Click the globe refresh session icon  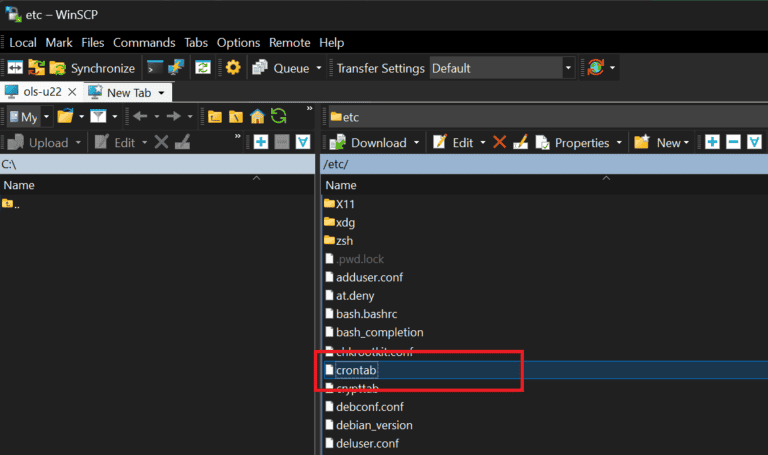[596, 68]
